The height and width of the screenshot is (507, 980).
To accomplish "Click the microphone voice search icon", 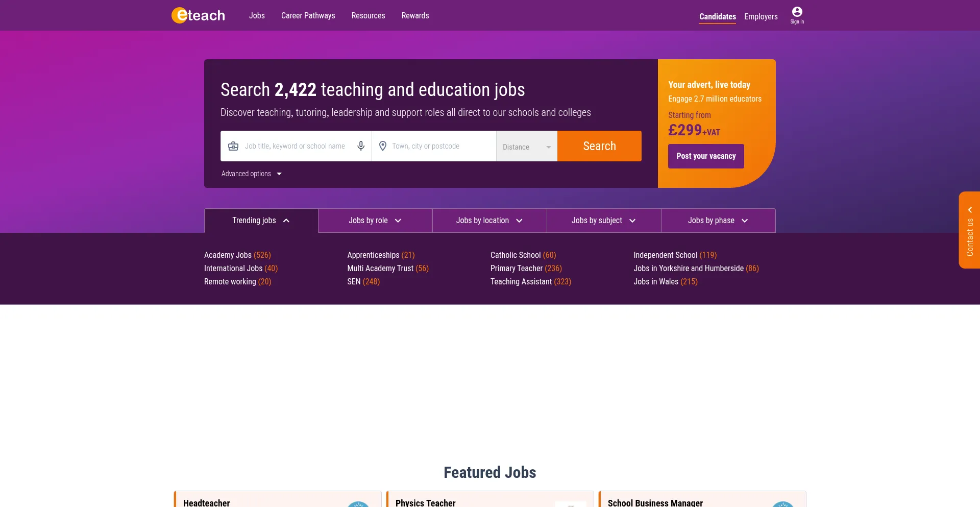I will (361, 146).
